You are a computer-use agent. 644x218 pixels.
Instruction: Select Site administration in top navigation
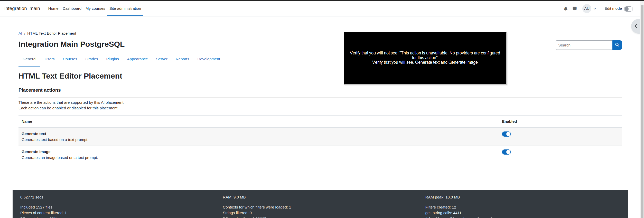tap(125, 8)
